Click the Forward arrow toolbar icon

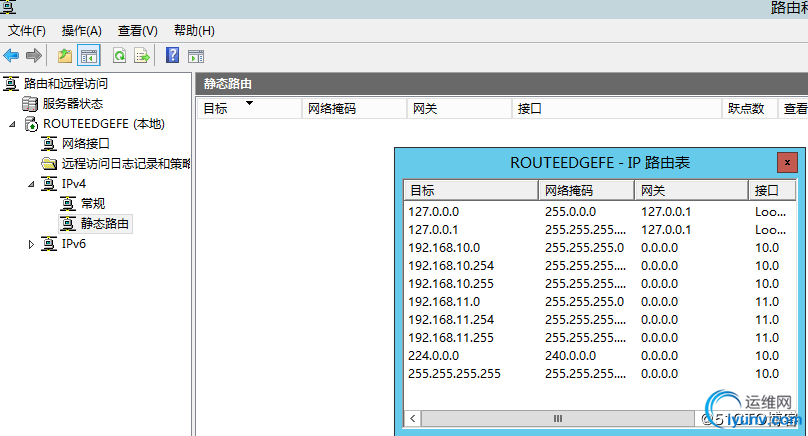click(x=33, y=55)
